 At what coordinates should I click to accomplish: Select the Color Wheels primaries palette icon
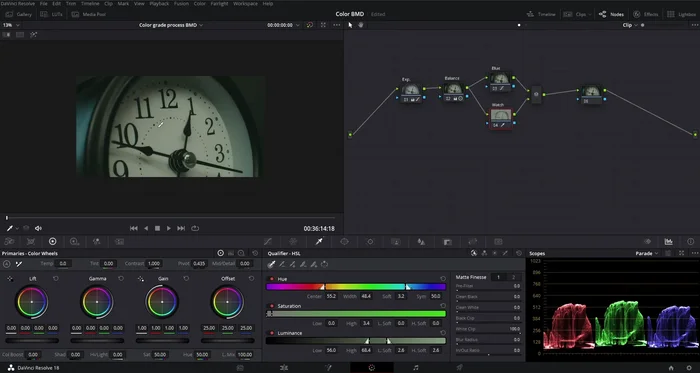click(53, 241)
